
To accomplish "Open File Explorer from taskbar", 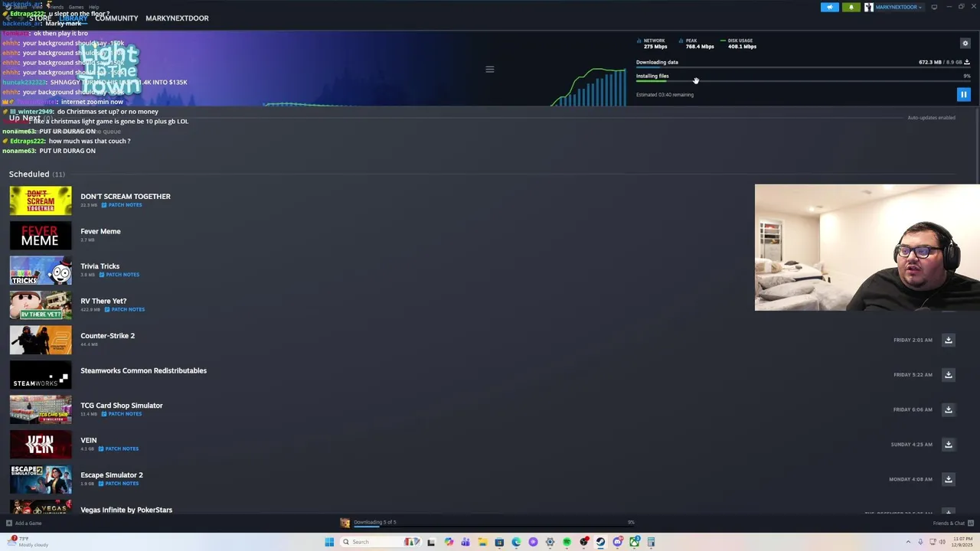I will coord(482,542).
